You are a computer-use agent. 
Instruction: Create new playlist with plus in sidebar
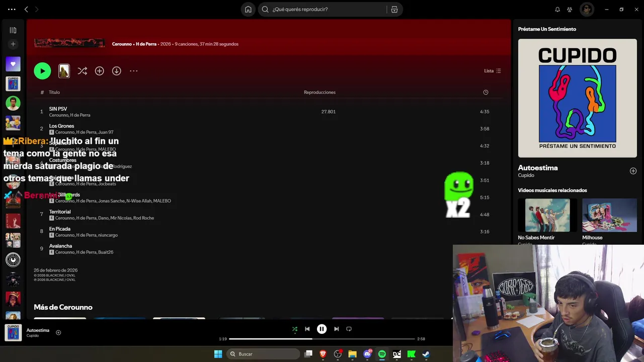[13, 44]
